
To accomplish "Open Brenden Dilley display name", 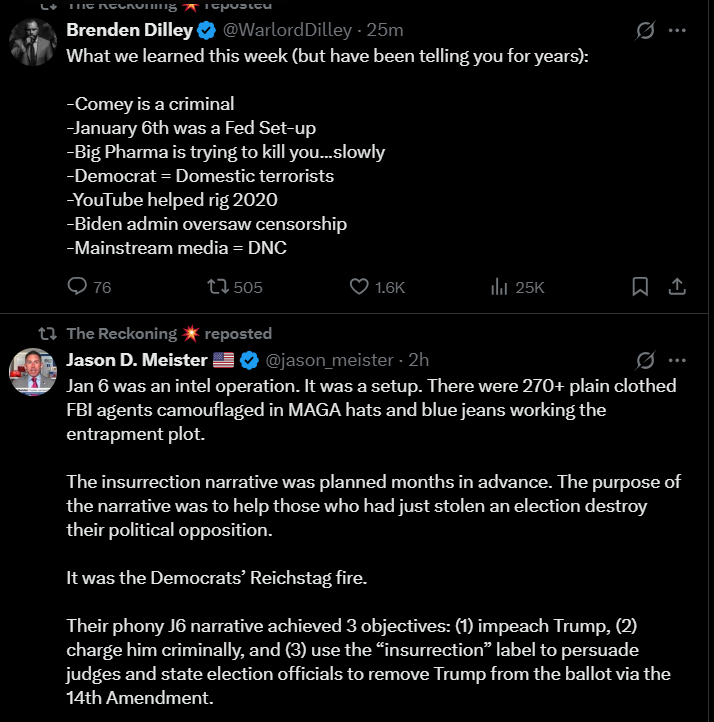I will click(129, 30).
